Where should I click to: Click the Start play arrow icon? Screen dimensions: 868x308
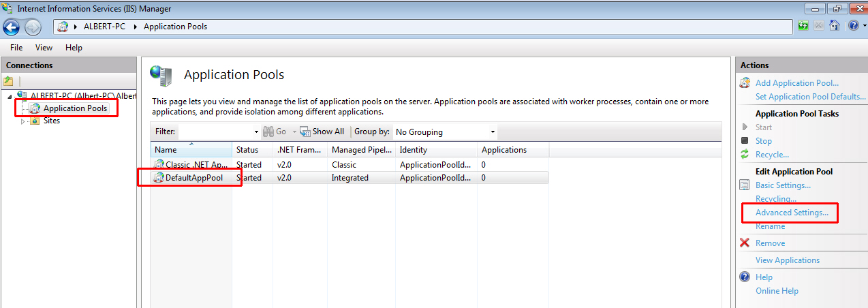coord(745,127)
